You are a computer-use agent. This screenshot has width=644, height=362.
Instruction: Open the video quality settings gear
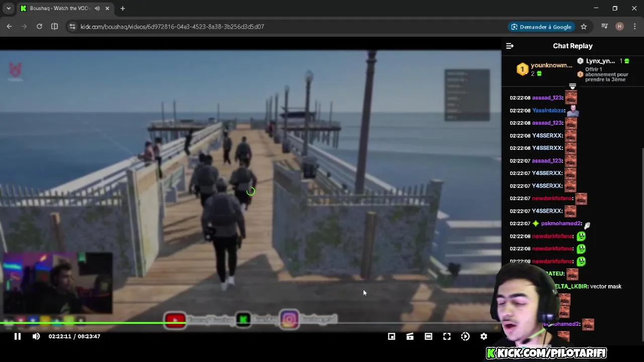[x=484, y=336]
